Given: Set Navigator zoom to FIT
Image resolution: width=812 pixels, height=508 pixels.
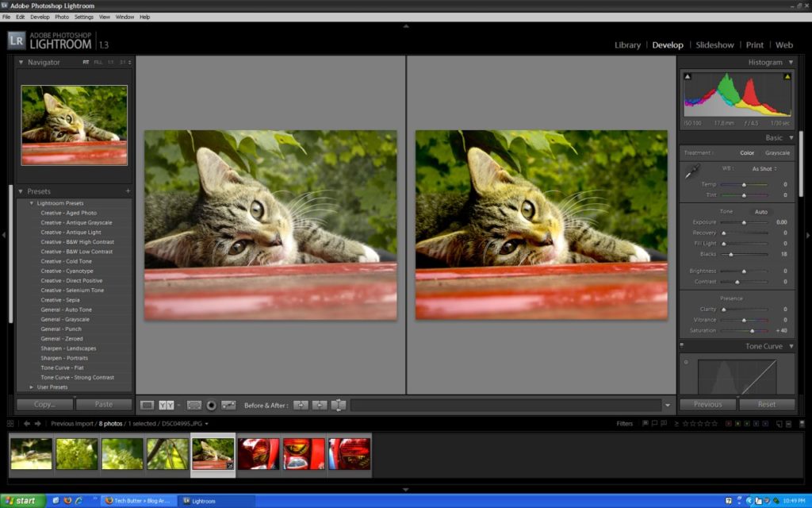Looking at the screenshot, I should pyautogui.click(x=86, y=62).
